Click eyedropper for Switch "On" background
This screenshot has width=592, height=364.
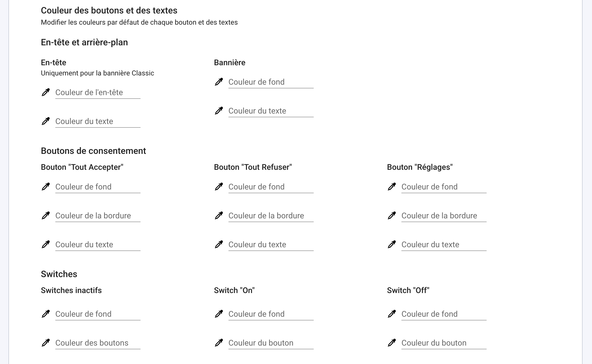pos(219,314)
